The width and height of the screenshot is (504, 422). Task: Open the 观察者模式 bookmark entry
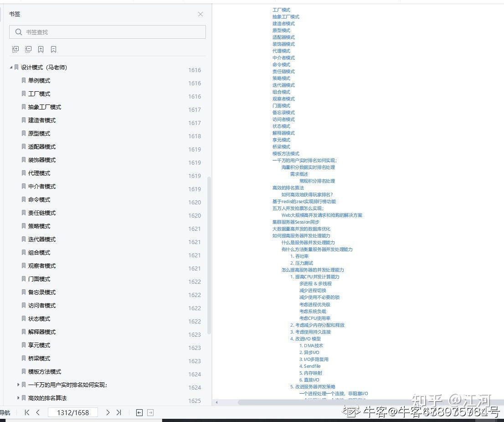42,266
